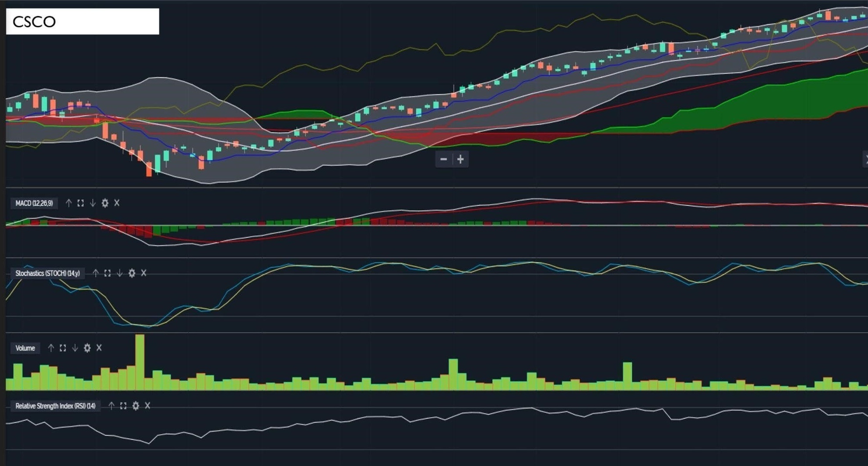Open Volume indicator settings gear

click(x=87, y=348)
